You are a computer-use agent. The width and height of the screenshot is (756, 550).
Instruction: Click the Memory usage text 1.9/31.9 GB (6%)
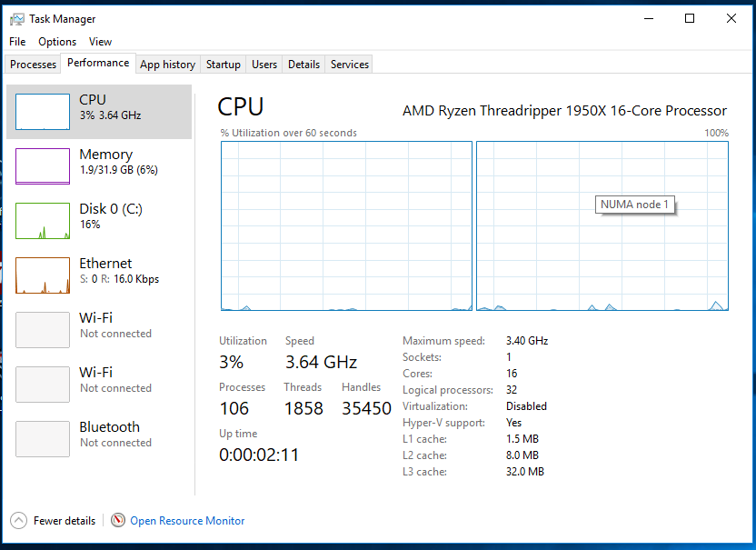click(119, 170)
